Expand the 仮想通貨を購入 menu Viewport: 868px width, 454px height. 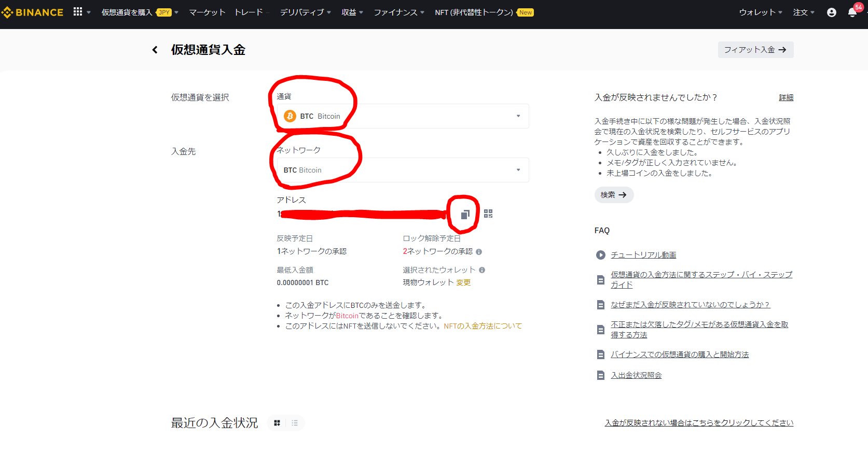140,12
